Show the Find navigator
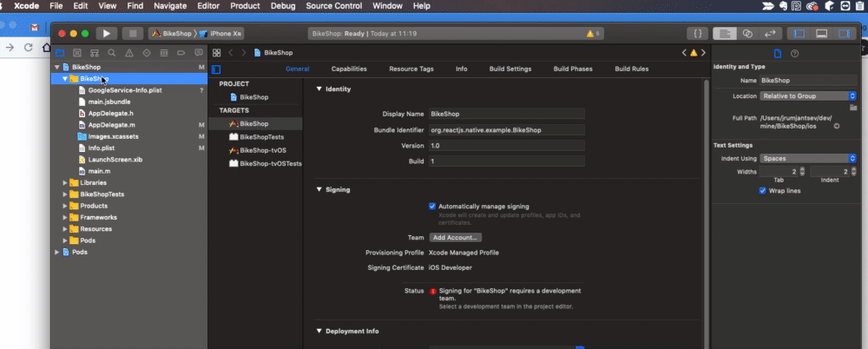This screenshot has height=349, width=868. [x=112, y=53]
